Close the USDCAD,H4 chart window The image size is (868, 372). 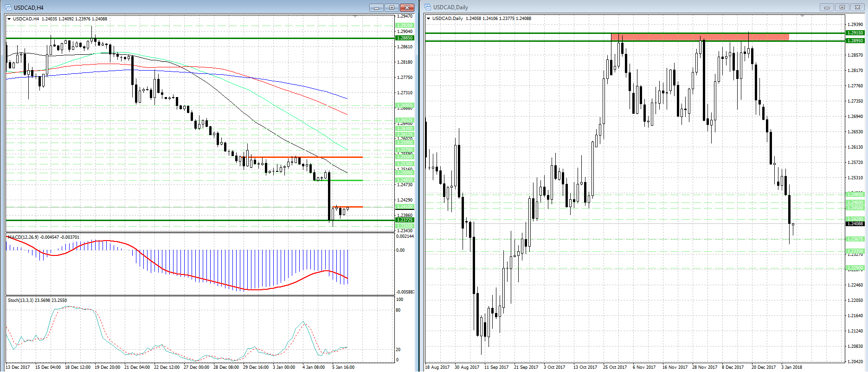coord(407,7)
